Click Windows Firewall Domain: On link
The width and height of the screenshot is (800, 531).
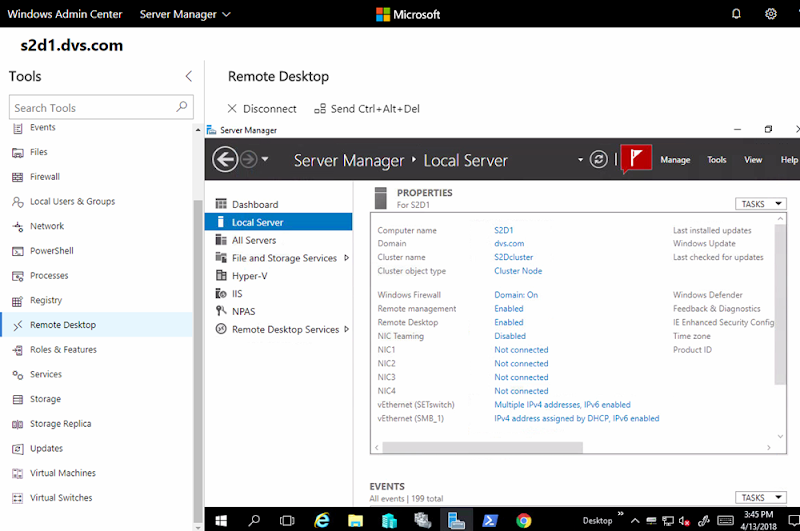coord(516,295)
